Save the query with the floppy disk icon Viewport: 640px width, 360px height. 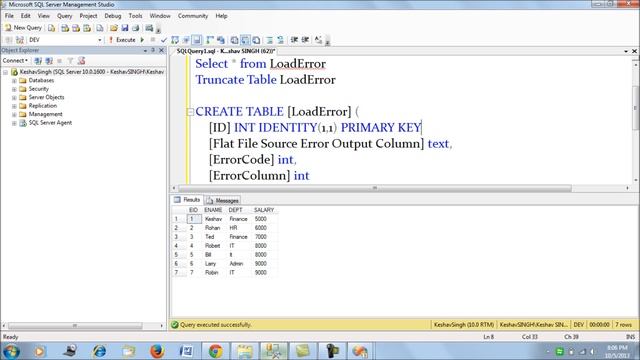tap(125, 28)
